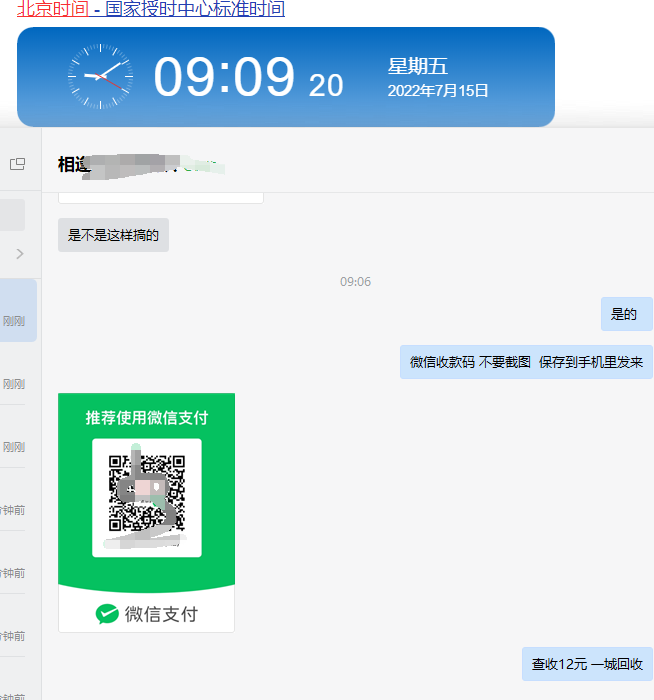Open the WeChat Pay QR code image
The height and width of the screenshot is (700, 654).
146,512
